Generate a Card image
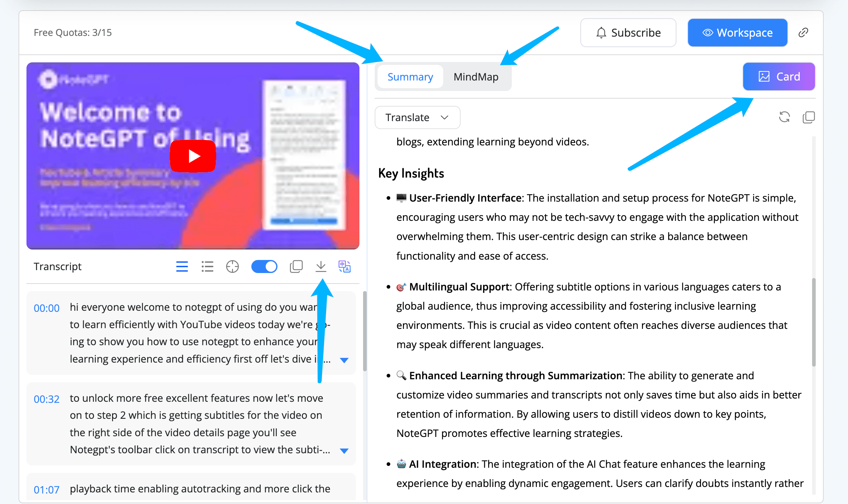Screen dimensions: 848x504 click(779, 77)
